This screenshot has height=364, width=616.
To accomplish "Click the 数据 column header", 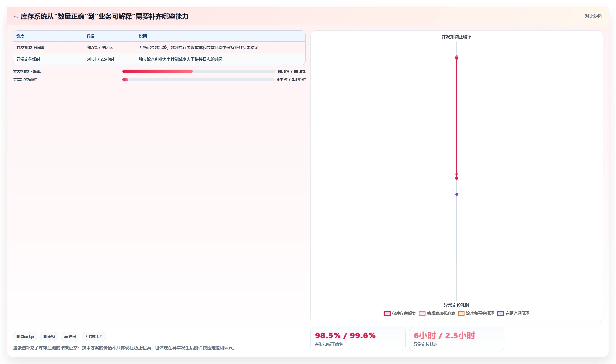I will pyautogui.click(x=90, y=36).
